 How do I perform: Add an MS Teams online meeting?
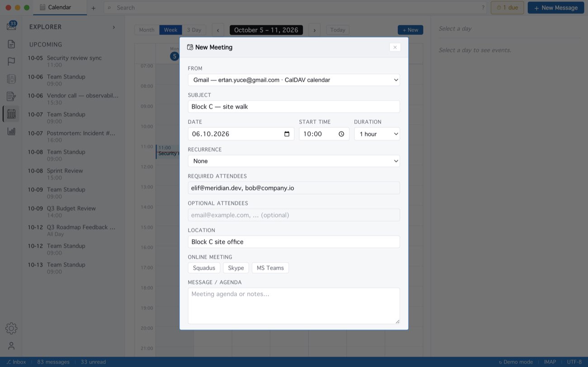[270, 268]
